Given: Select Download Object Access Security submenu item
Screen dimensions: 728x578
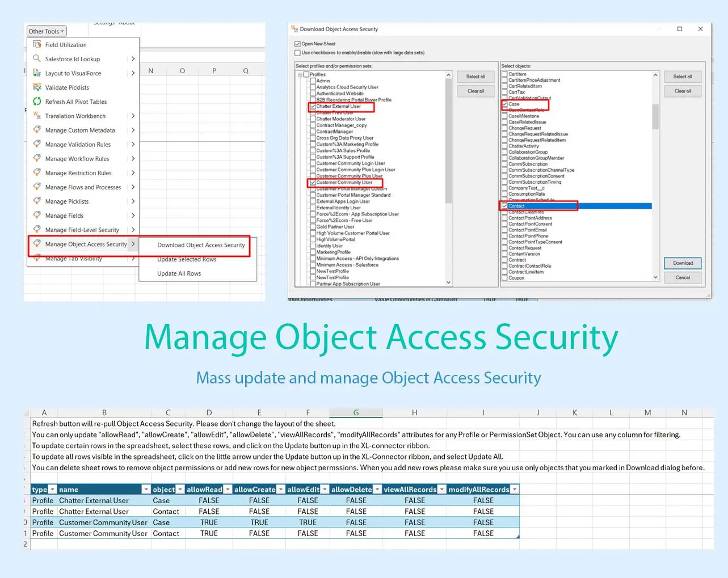Looking at the screenshot, I should 201,245.
